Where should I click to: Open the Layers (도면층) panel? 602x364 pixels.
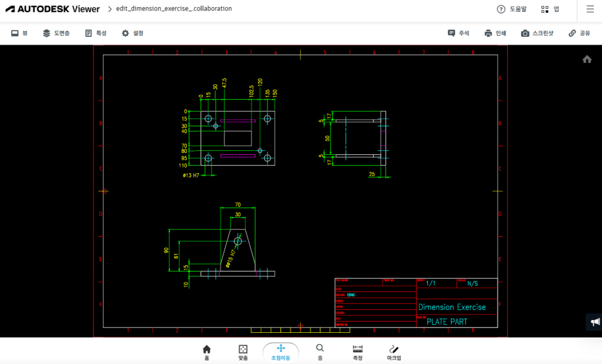pos(56,33)
